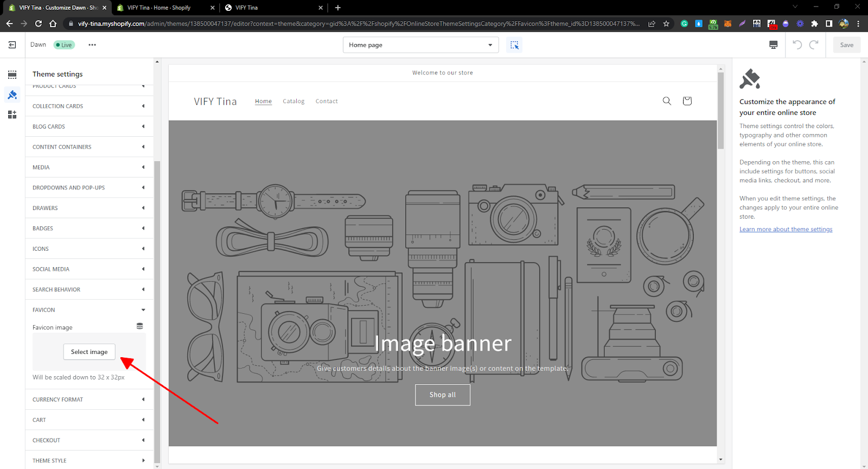868x469 pixels.
Task: Close the VIFY Tina Customize Dawn tab
Action: (105, 8)
